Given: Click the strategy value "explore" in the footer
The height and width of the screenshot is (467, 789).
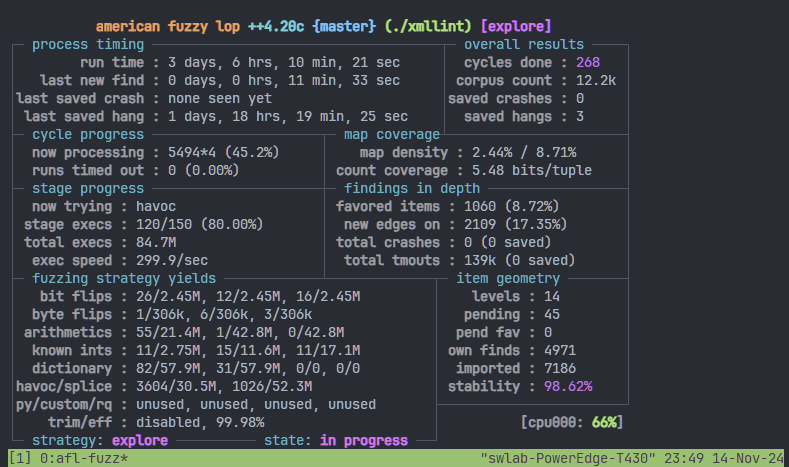Looking at the screenshot, I should click(x=140, y=440).
